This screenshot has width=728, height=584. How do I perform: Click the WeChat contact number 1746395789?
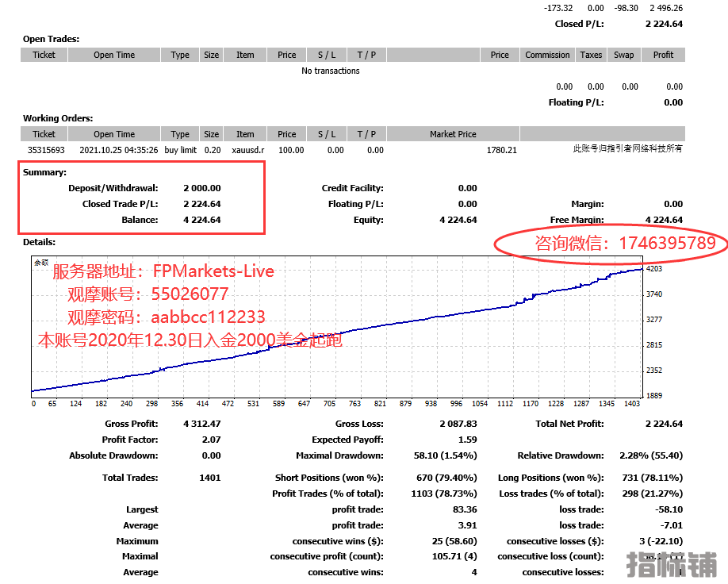pos(669,244)
